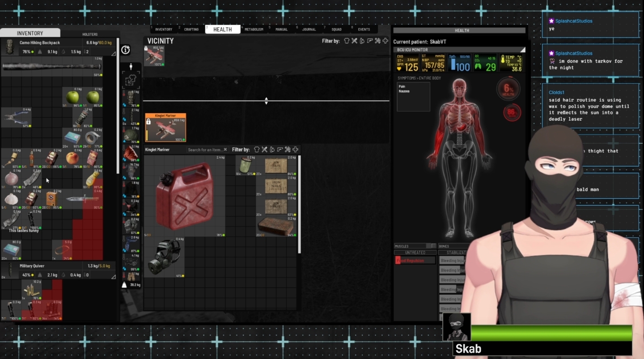Screen dimensions: 644x359
Task: Select the Manual tab
Action: coord(281,30)
